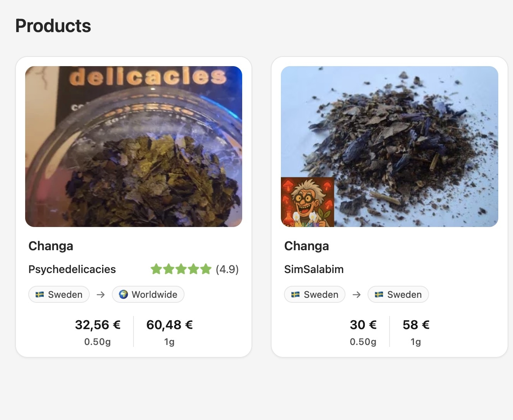Open the SimSalabim vendor profile
Viewport: 513px width, 420px height.
(x=314, y=269)
